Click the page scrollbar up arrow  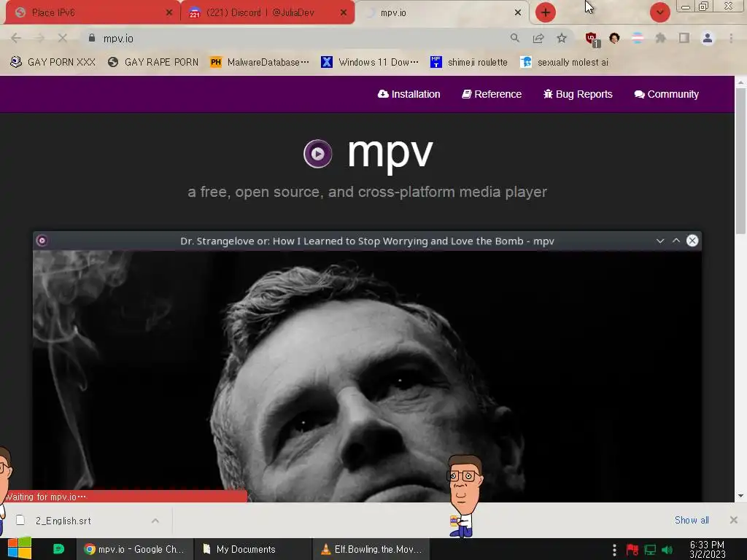(740, 82)
